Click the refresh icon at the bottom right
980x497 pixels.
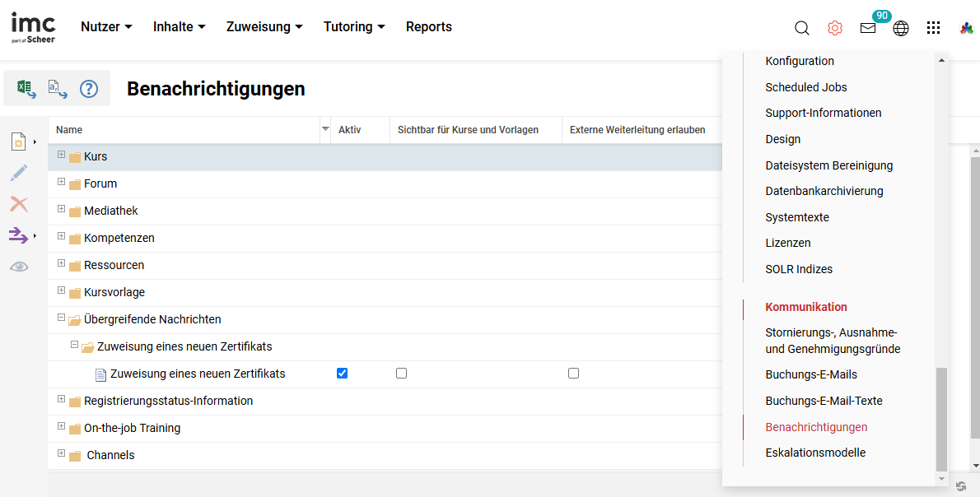961,485
